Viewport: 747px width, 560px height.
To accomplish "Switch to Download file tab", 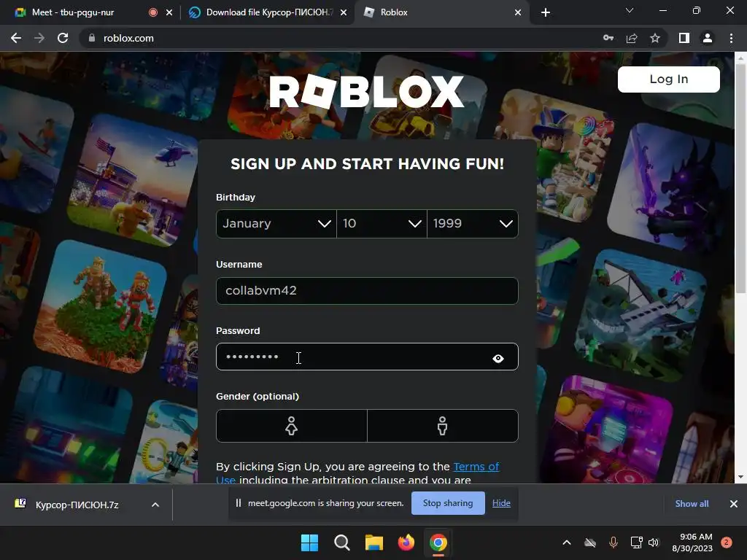I will point(268,12).
